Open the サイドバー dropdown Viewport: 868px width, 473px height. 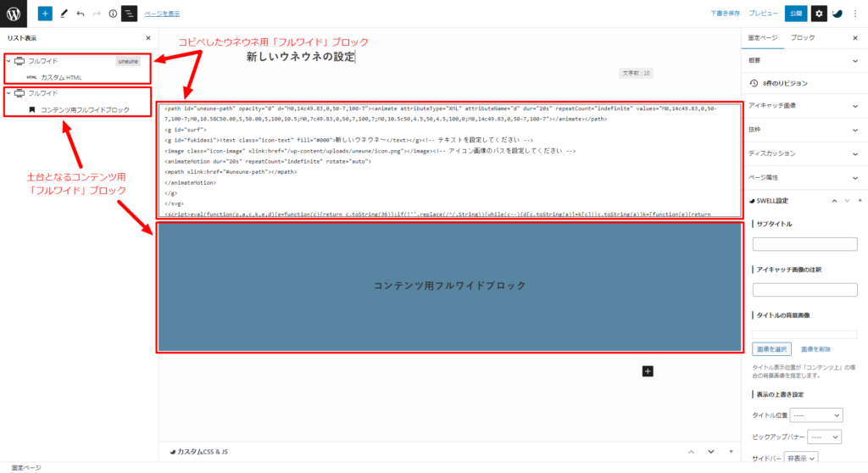[802, 459]
